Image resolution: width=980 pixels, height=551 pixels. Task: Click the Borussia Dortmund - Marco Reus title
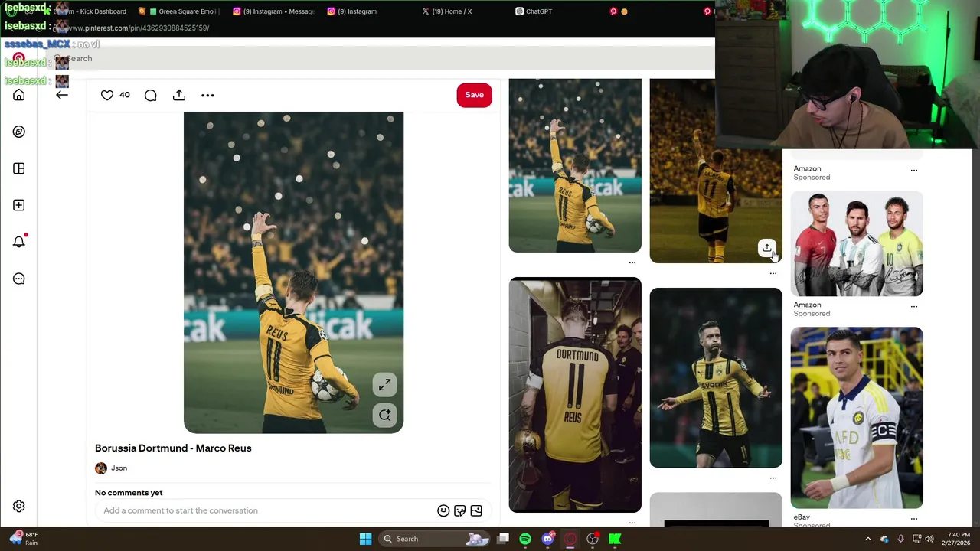coord(173,448)
